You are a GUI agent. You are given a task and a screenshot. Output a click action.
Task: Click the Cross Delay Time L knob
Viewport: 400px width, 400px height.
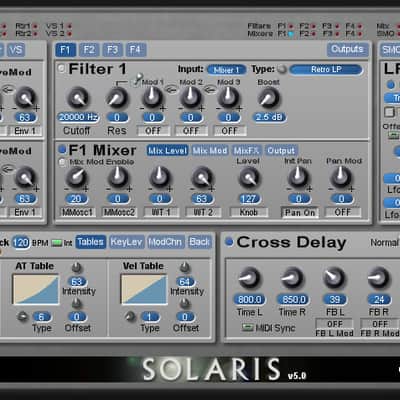(249, 278)
